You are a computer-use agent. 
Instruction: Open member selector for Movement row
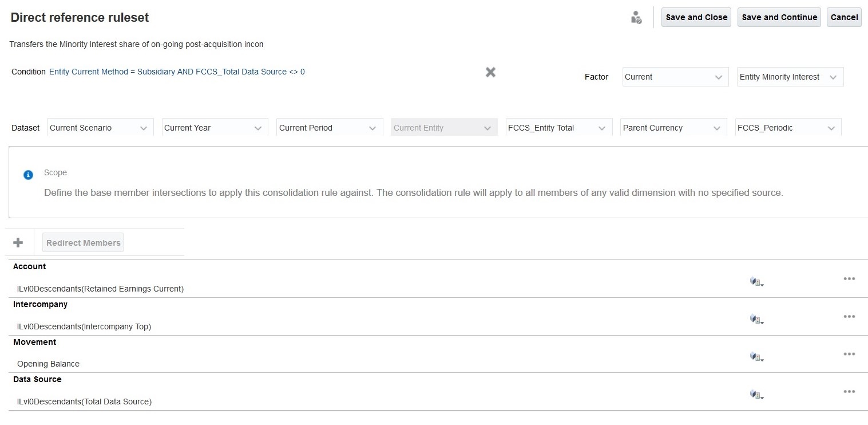point(756,357)
